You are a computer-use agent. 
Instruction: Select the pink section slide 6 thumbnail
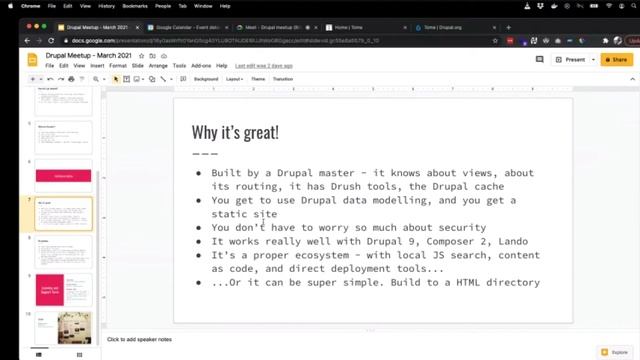pyautogui.click(x=64, y=176)
